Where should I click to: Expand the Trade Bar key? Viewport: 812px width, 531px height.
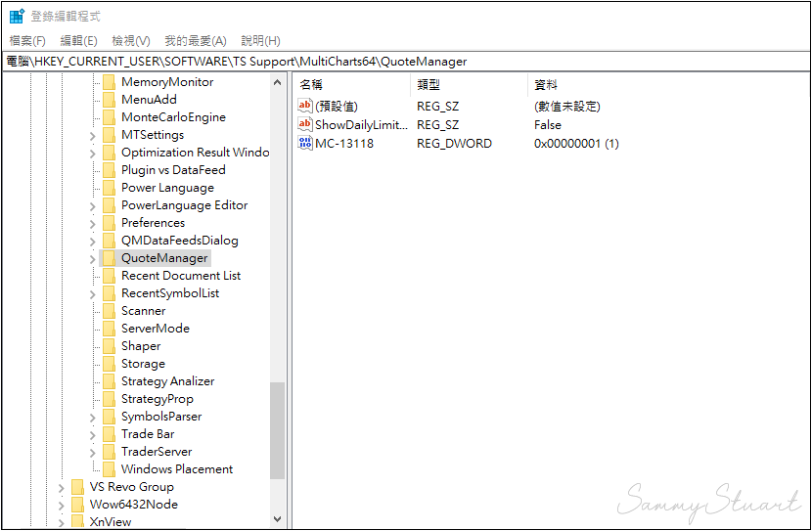click(x=93, y=435)
